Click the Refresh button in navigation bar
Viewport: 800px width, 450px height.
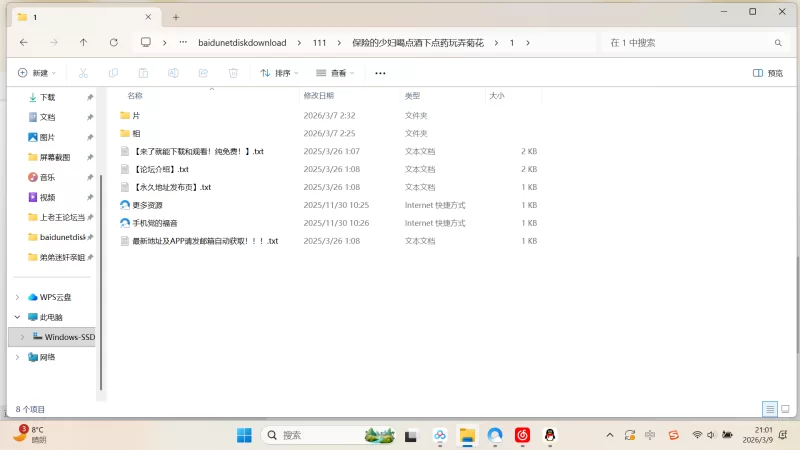(113, 43)
